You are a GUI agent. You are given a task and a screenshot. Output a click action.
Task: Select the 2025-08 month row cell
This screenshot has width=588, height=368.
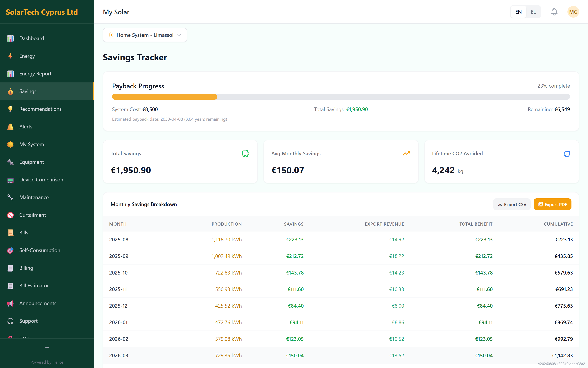coord(119,240)
